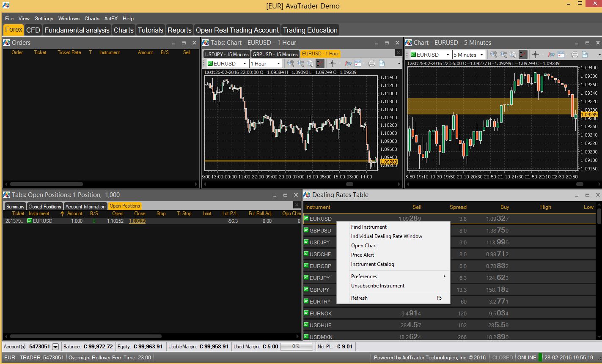
Task: Click the Lot P/L column header
Action: tap(230, 213)
